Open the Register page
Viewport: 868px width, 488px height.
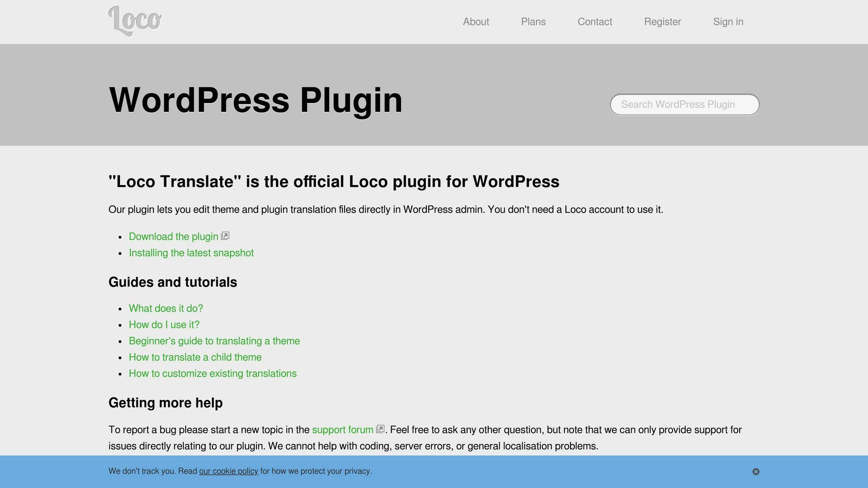pos(662,22)
